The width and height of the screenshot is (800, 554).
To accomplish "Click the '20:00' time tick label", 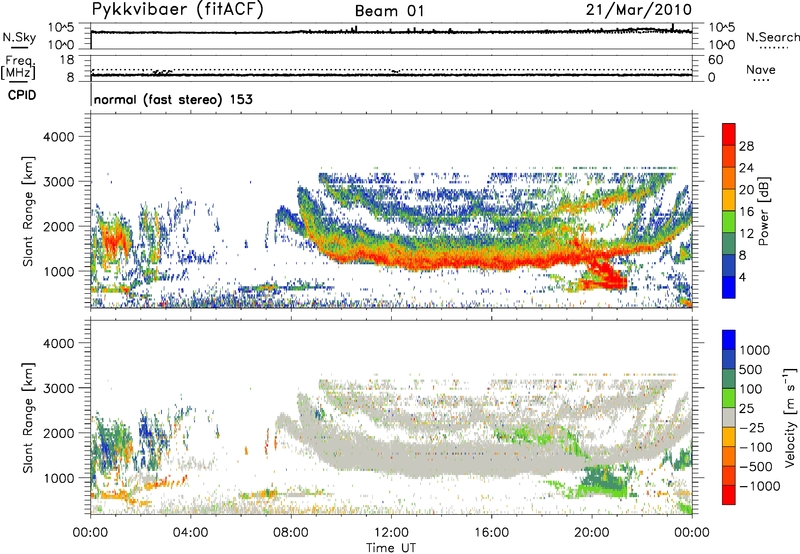I will (x=592, y=533).
